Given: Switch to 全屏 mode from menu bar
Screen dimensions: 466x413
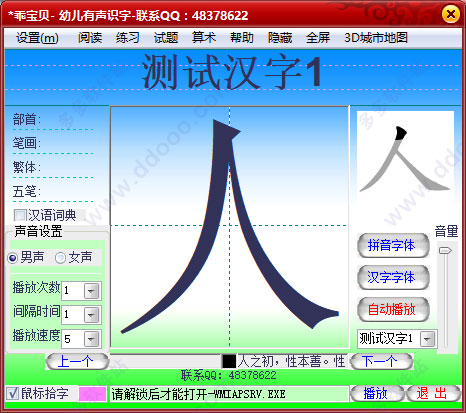Looking at the screenshot, I should (318, 38).
